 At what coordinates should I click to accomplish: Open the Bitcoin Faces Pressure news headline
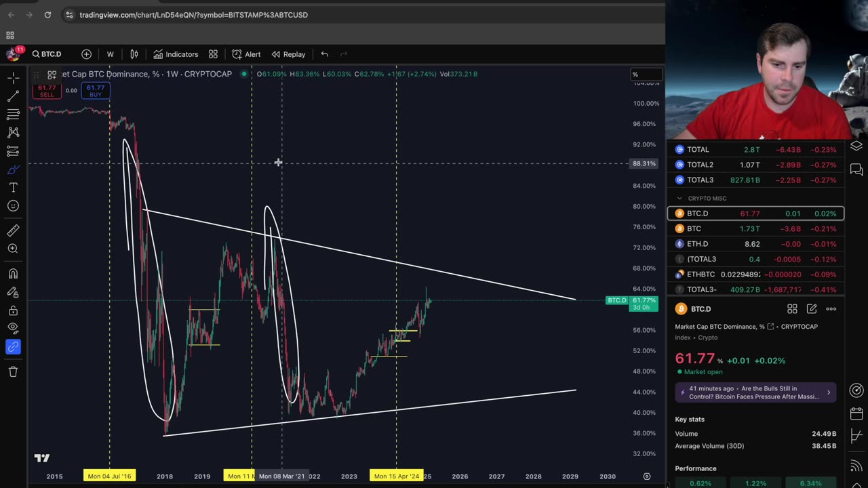pyautogui.click(x=755, y=392)
